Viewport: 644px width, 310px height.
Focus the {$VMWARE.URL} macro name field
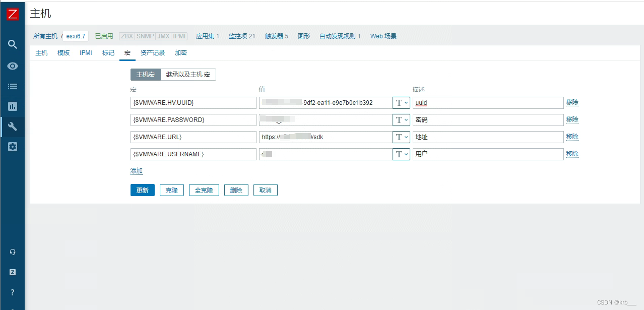[194, 137]
